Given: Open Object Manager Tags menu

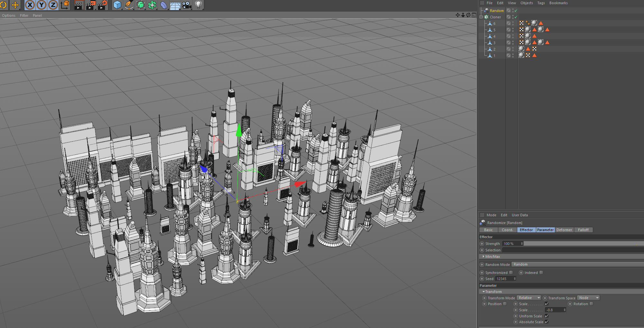Looking at the screenshot, I should [541, 3].
